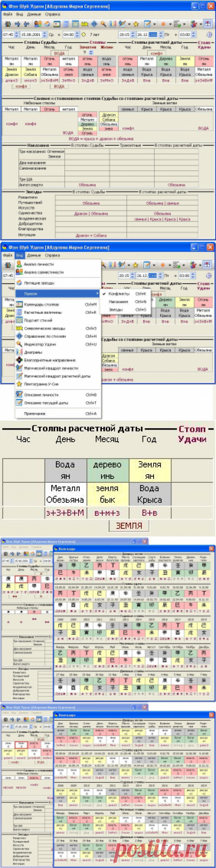This screenshot has height=868, width=216.
Task: Click the green 'дерево инь' cell in the enlarged view
Action: pos(107,470)
